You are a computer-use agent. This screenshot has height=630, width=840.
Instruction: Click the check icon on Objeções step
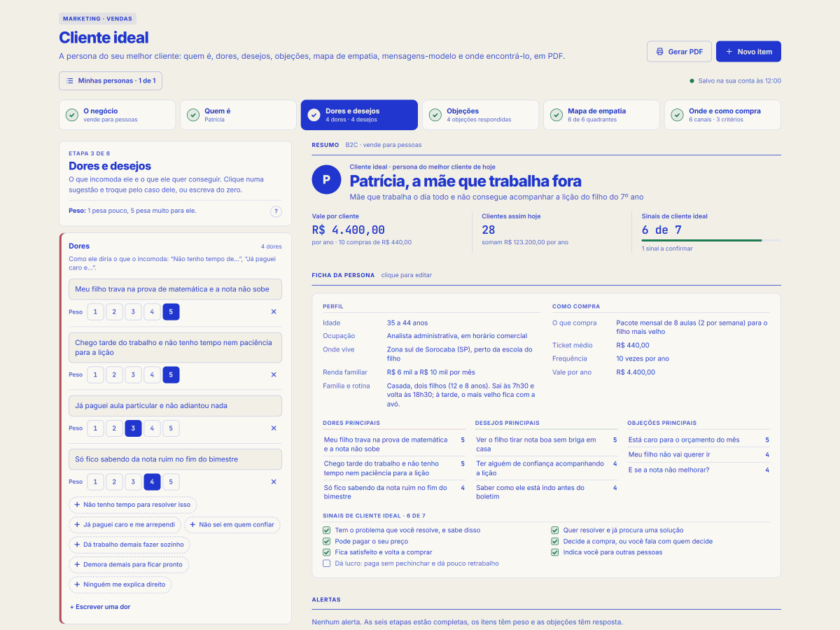pyautogui.click(x=435, y=115)
